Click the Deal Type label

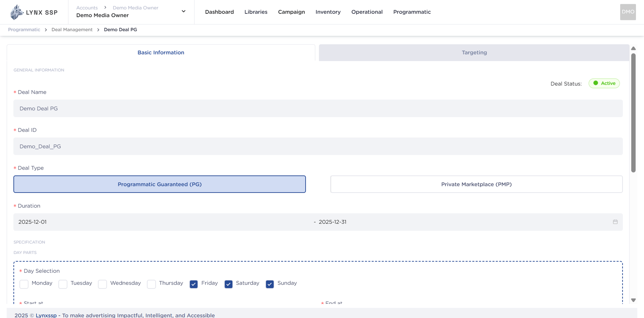click(31, 168)
